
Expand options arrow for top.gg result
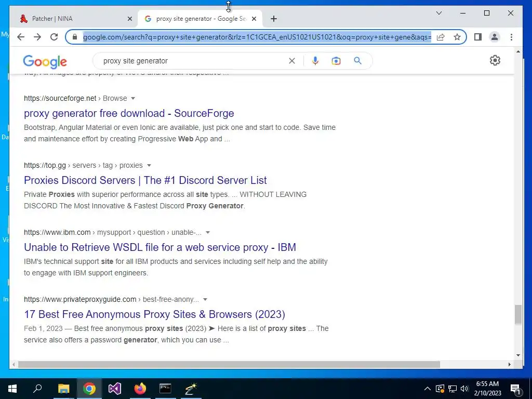pyautogui.click(x=149, y=165)
